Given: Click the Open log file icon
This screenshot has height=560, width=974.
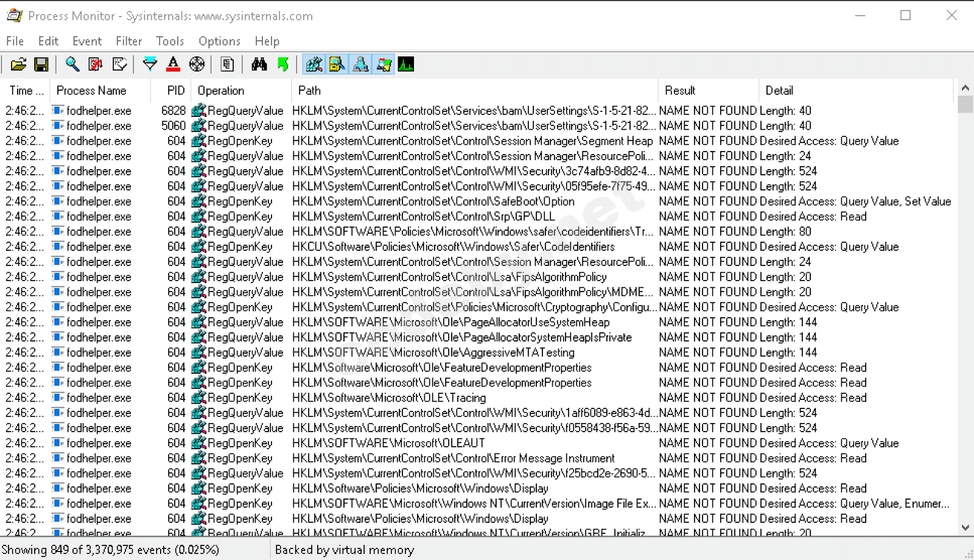Looking at the screenshot, I should tap(18, 65).
